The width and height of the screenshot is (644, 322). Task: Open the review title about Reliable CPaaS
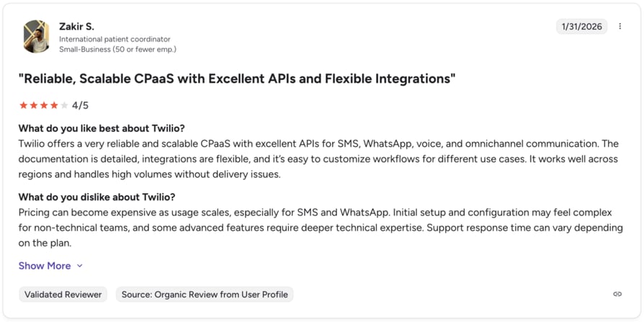(x=238, y=79)
